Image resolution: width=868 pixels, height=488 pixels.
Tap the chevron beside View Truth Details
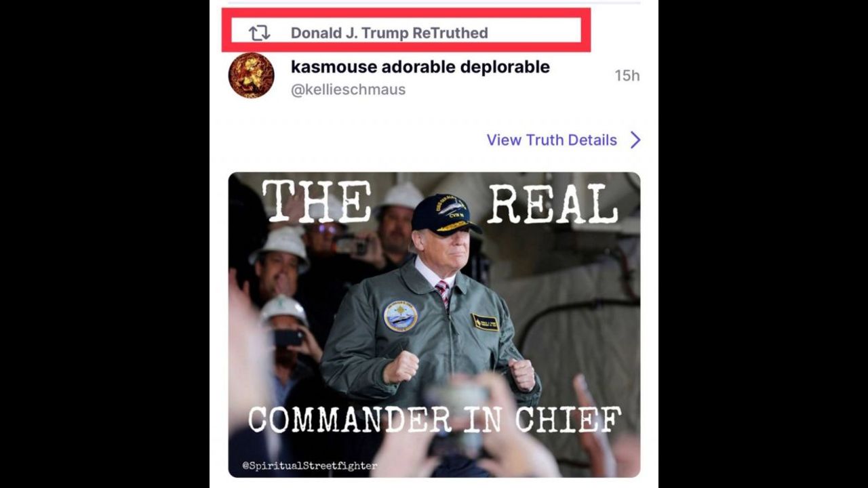pyautogui.click(x=635, y=140)
